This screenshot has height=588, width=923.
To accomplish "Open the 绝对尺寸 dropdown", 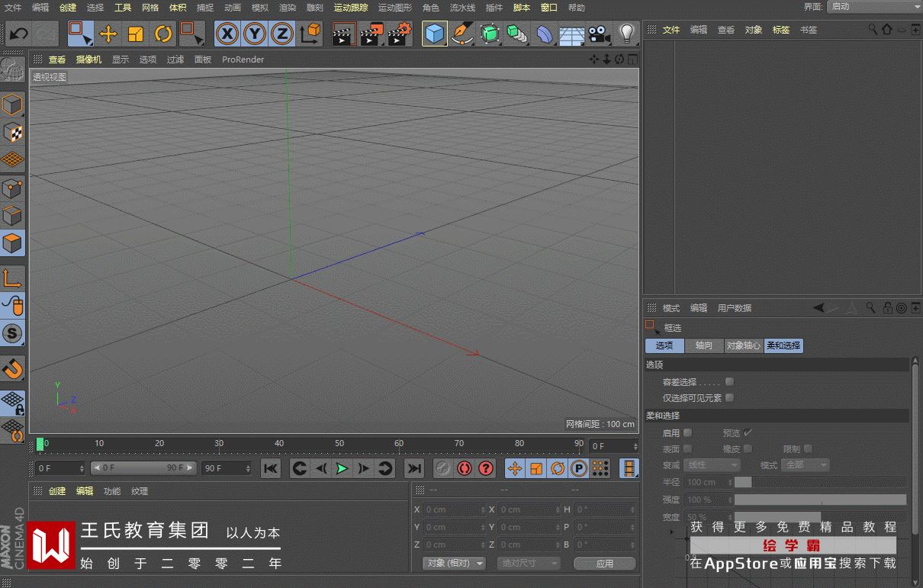I will [529, 563].
